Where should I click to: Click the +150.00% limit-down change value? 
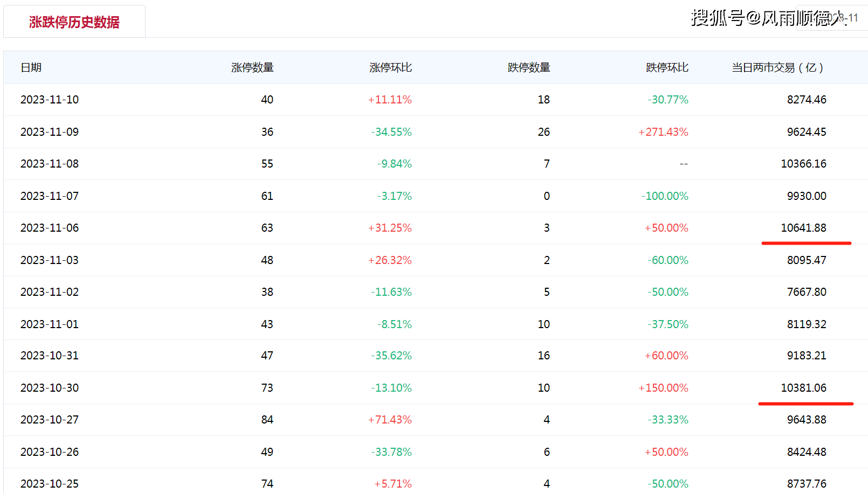tap(663, 388)
